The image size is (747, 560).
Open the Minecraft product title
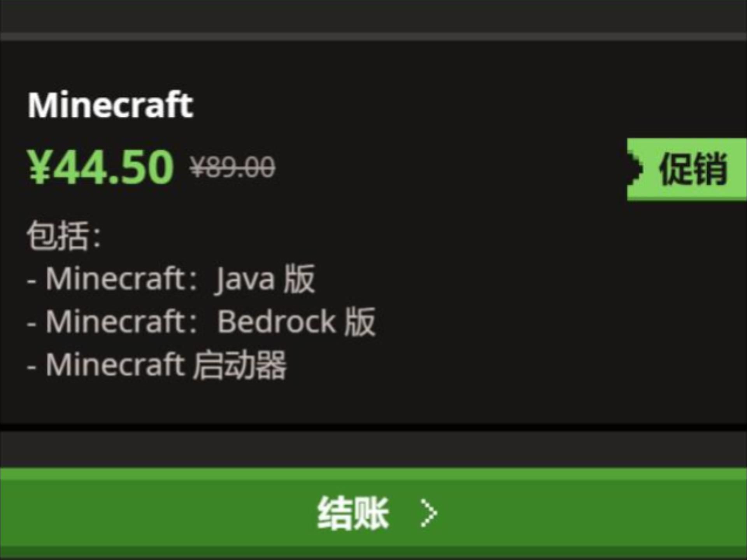(110, 105)
